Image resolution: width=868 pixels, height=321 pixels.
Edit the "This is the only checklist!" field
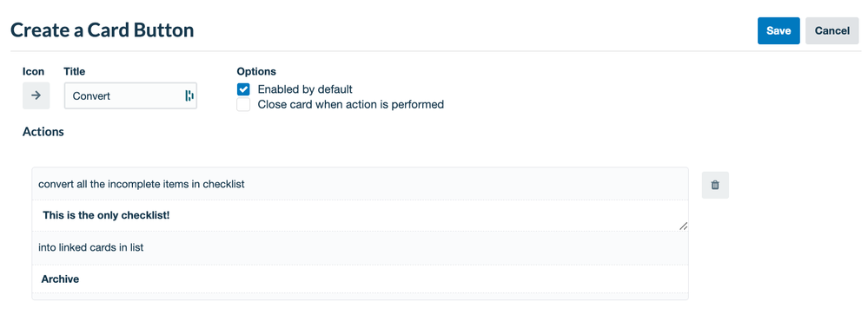click(361, 215)
